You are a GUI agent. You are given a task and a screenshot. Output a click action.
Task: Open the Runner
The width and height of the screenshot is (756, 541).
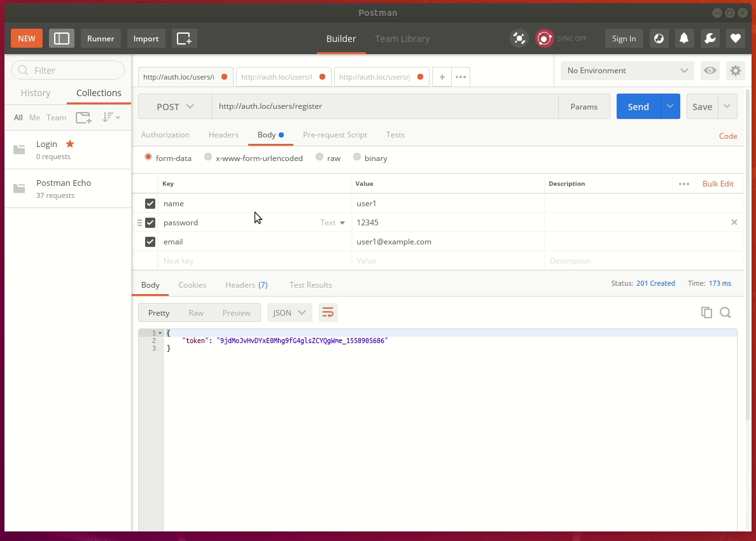click(x=101, y=39)
